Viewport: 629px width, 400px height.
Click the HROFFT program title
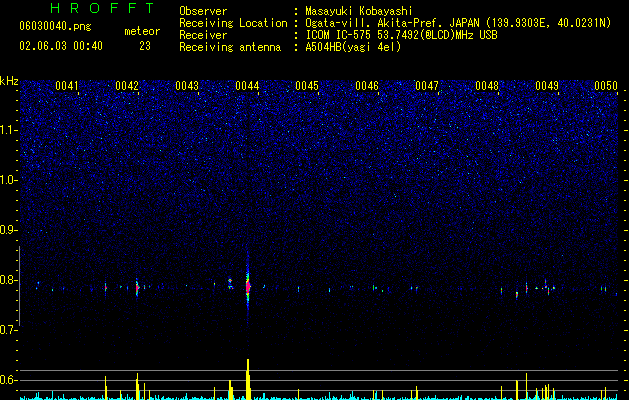(x=103, y=8)
